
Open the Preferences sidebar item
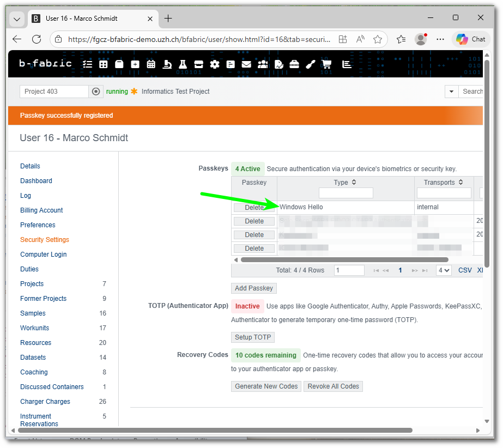coord(38,225)
